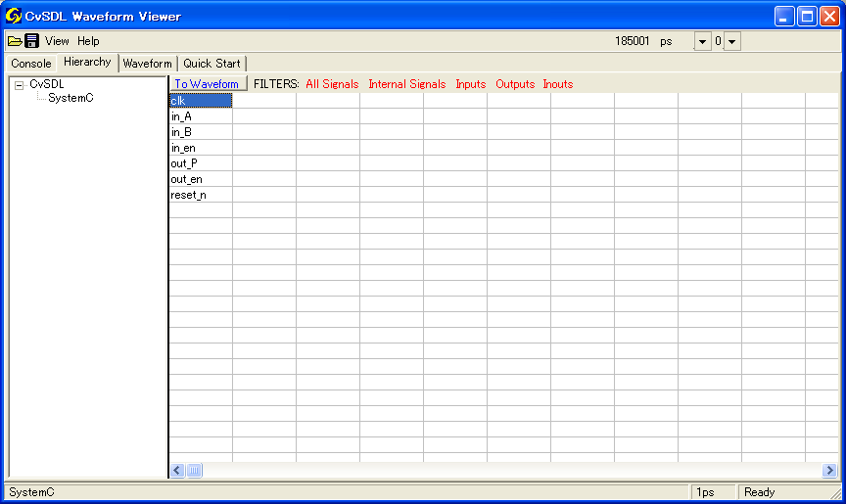
Task: Click the horizontal scrollbar thumb
Action: click(x=194, y=471)
